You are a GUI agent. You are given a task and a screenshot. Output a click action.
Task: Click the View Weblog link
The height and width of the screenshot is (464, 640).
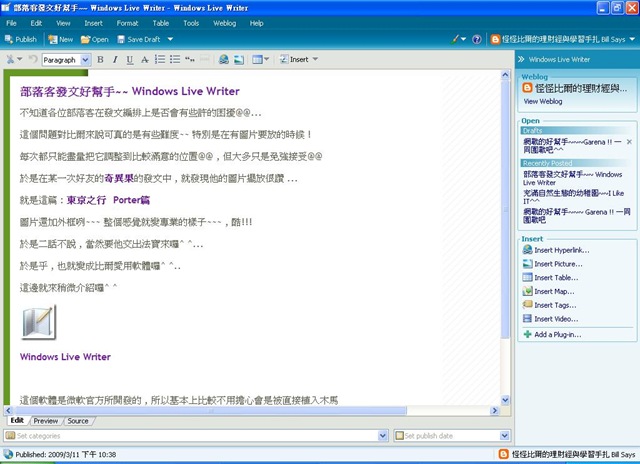tap(543, 102)
